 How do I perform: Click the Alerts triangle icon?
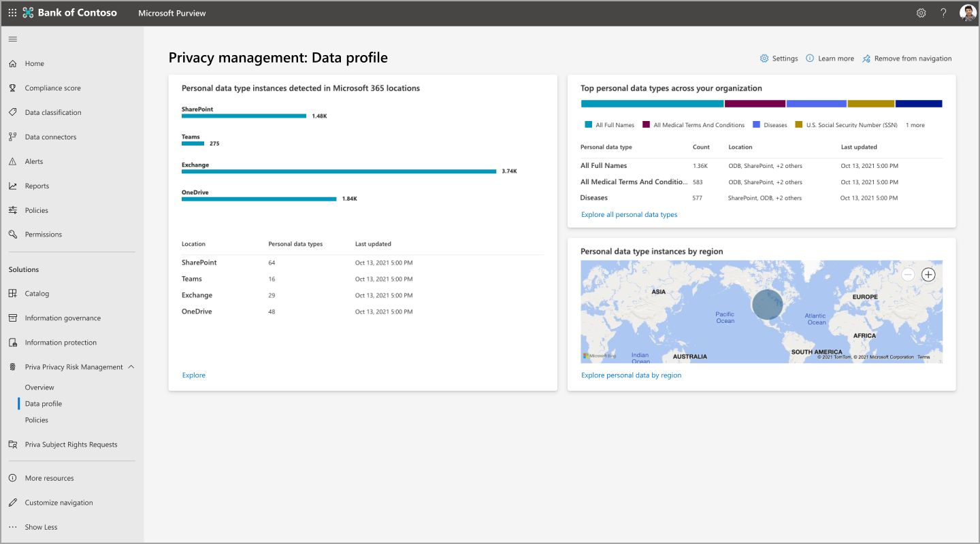pyautogui.click(x=12, y=161)
